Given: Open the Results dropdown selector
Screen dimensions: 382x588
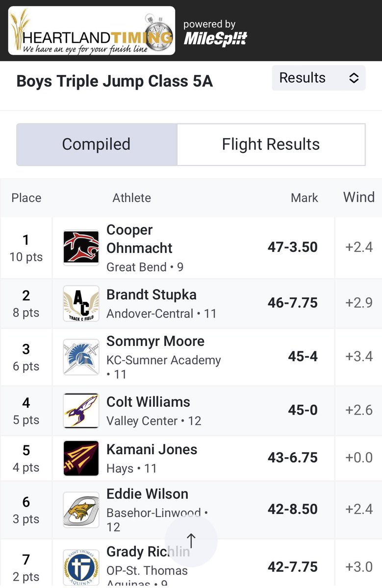Looking at the screenshot, I should [x=319, y=78].
